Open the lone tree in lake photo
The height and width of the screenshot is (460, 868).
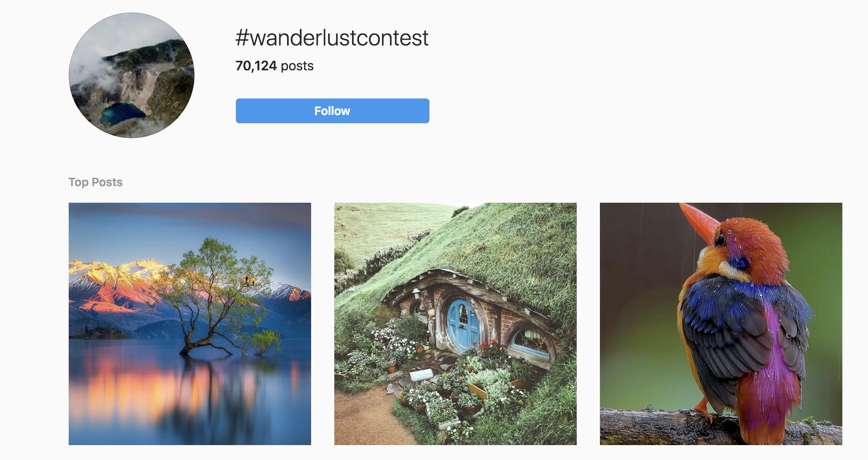(x=190, y=324)
